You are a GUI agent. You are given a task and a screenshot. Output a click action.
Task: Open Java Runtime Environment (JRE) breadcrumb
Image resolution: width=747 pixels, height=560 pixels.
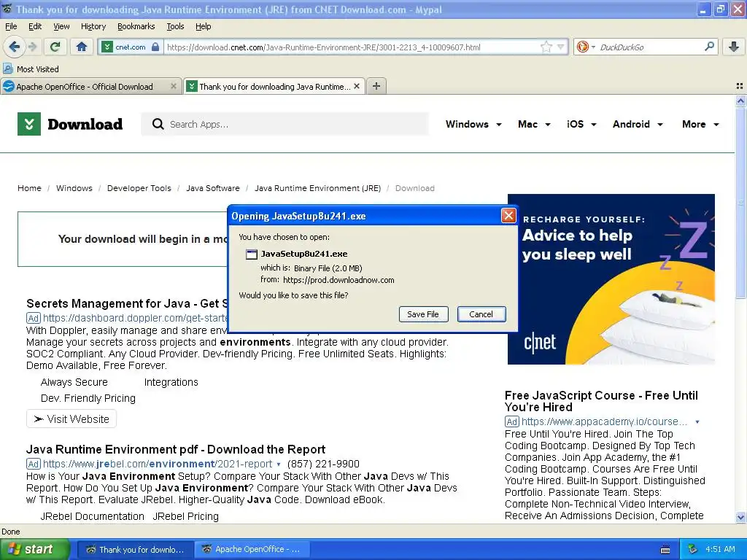318,188
